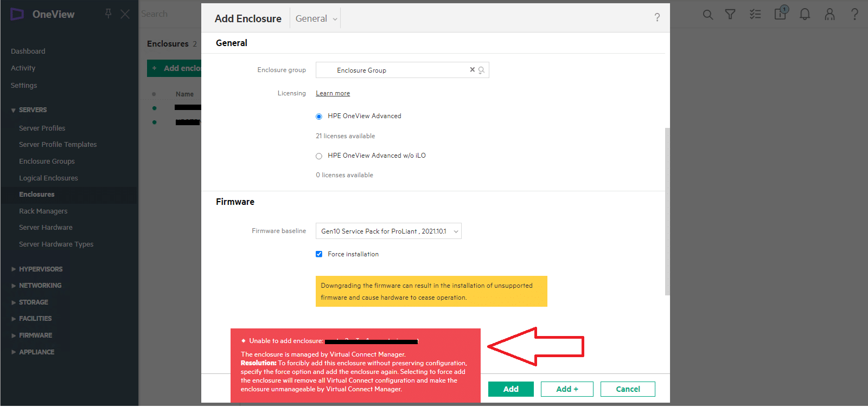This screenshot has height=407, width=868.
Task: Open Server Profiles
Action: (42, 128)
